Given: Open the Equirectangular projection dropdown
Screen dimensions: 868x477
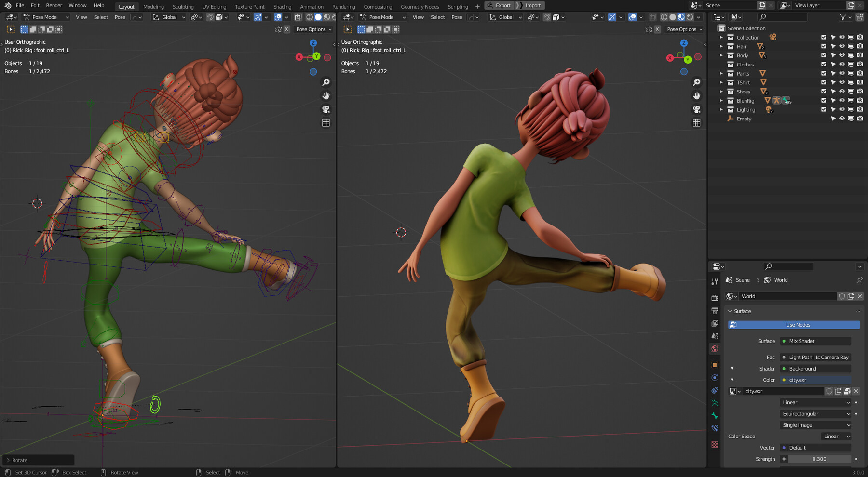Looking at the screenshot, I should click(815, 414).
